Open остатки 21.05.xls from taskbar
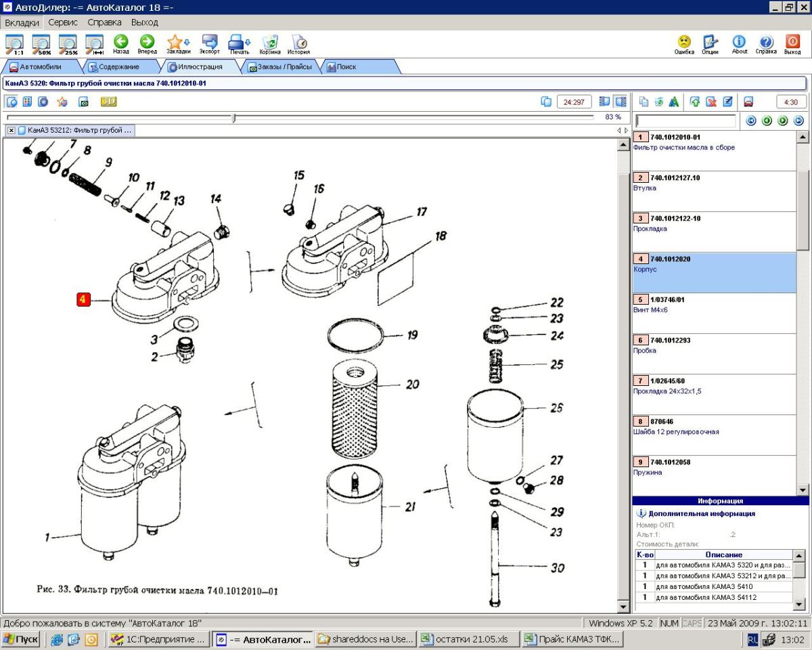Viewport: 812px width, 650px height. [468, 639]
